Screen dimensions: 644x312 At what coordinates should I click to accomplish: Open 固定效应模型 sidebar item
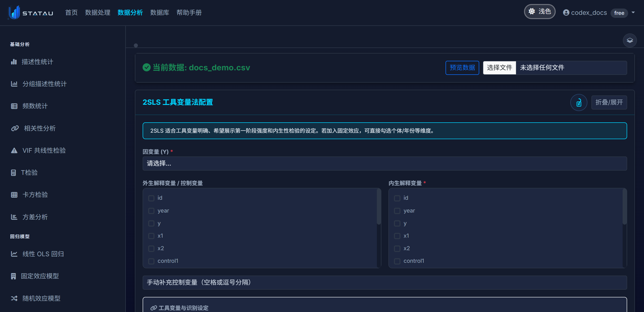[40, 276]
